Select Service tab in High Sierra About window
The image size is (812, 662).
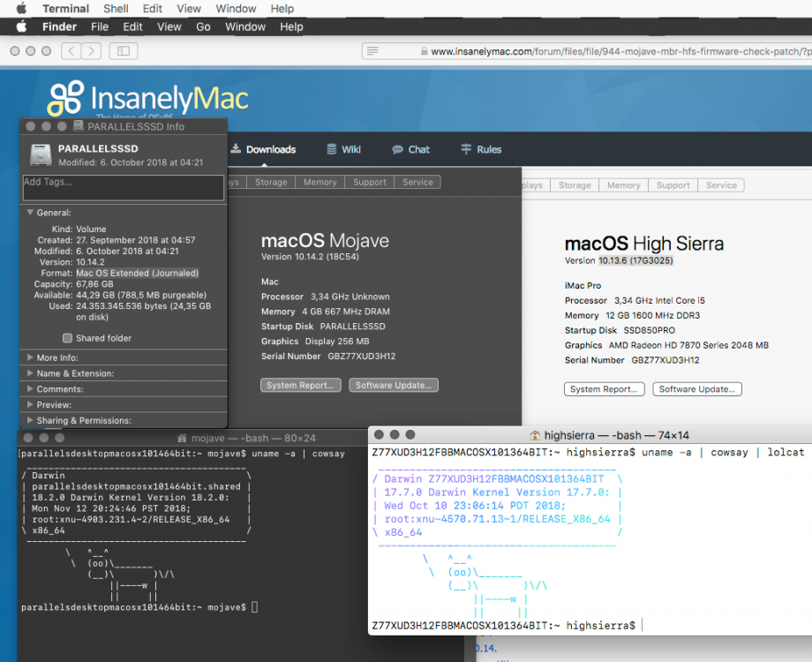click(x=721, y=185)
